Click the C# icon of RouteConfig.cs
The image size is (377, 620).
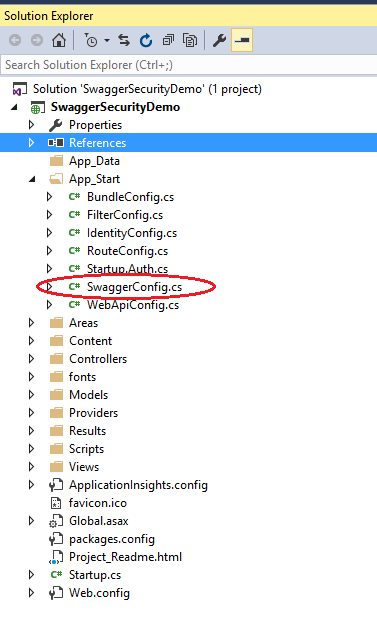(74, 251)
